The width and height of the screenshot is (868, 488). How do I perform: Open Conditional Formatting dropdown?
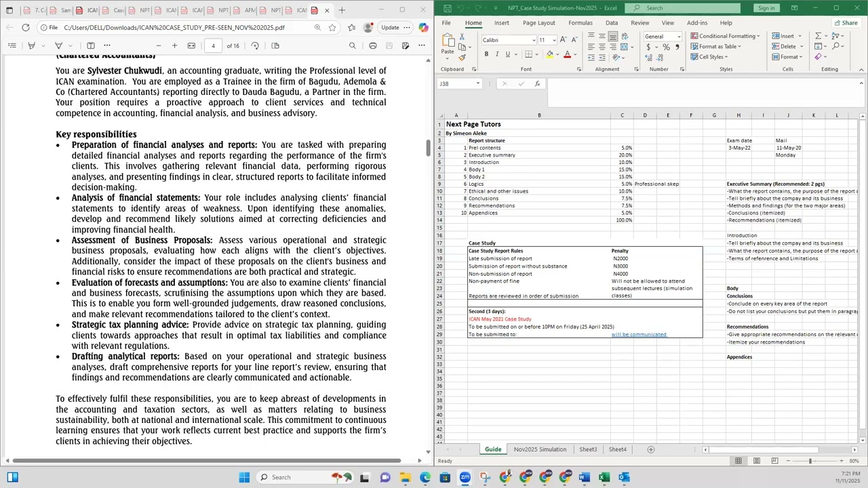725,36
